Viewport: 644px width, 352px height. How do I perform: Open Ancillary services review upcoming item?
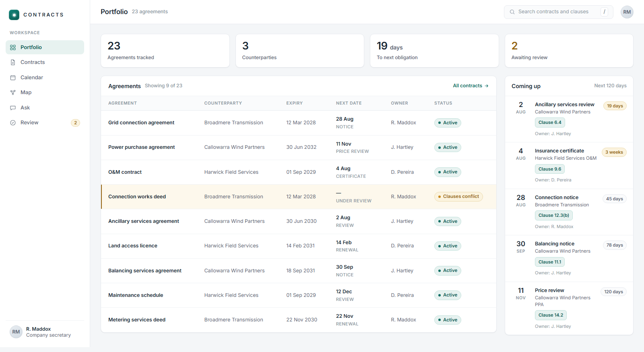coord(569,119)
